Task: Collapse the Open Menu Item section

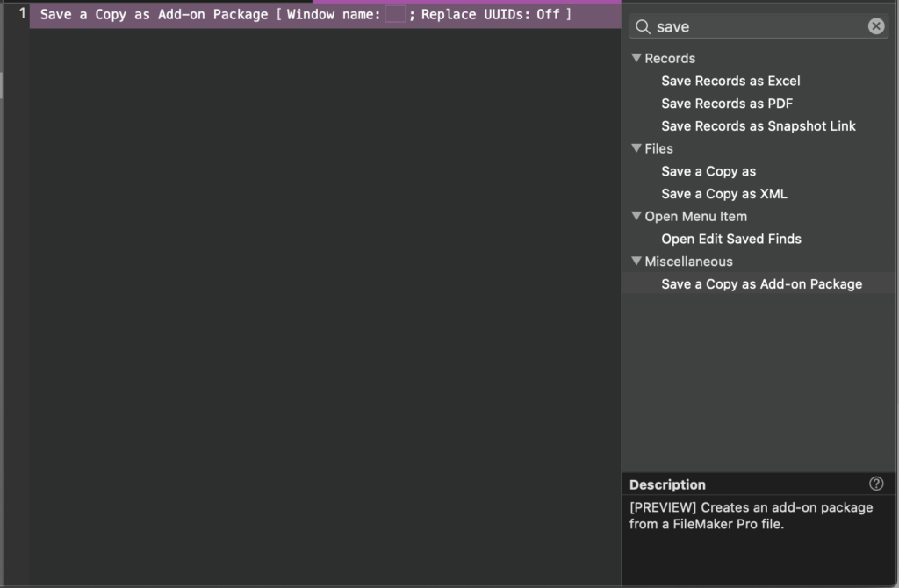Action: point(636,216)
